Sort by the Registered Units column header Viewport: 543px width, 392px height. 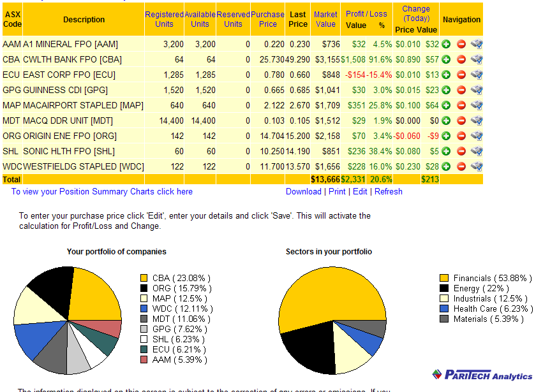click(x=164, y=19)
